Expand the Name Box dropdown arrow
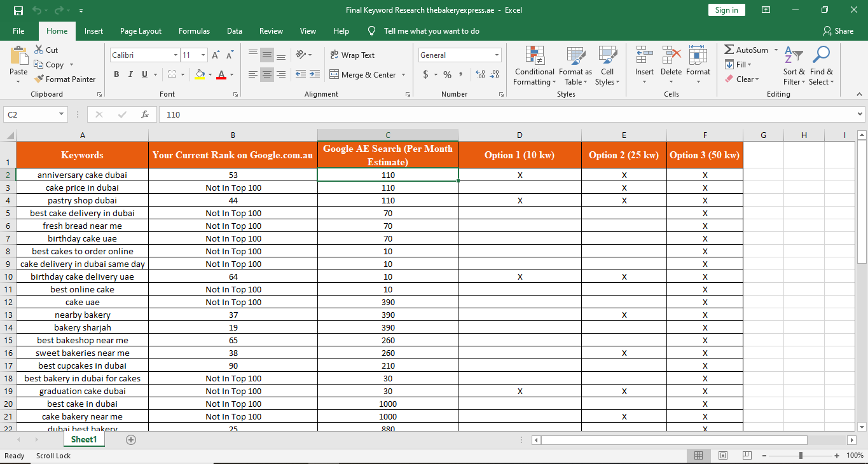Screen dimensions: 868x464 (x=62, y=114)
